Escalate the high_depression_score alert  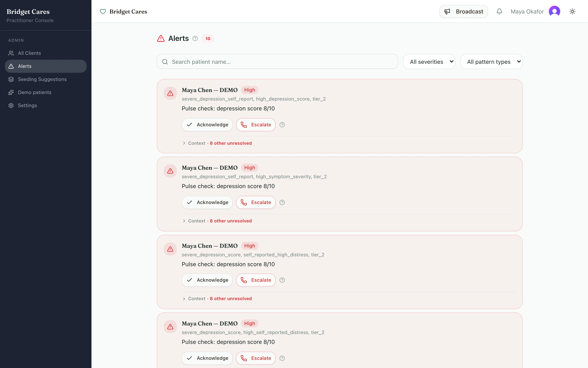click(x=256, y=125)
